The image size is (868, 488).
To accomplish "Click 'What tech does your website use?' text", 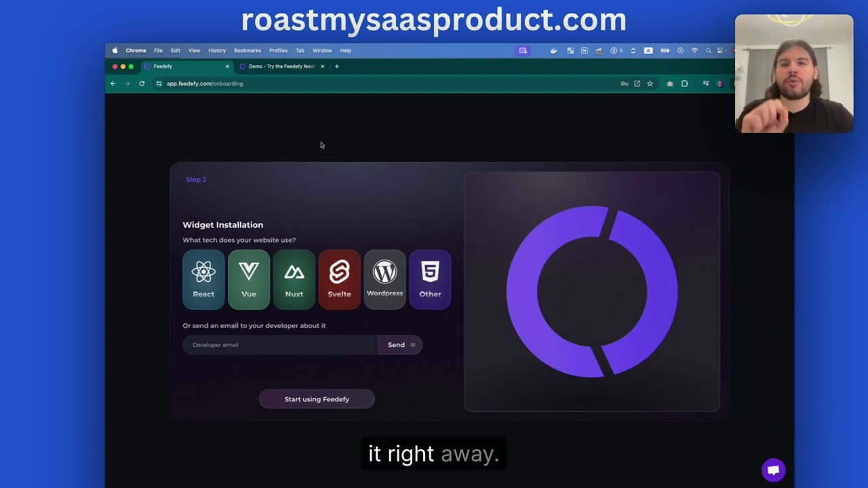I will (x=239, y=240).
